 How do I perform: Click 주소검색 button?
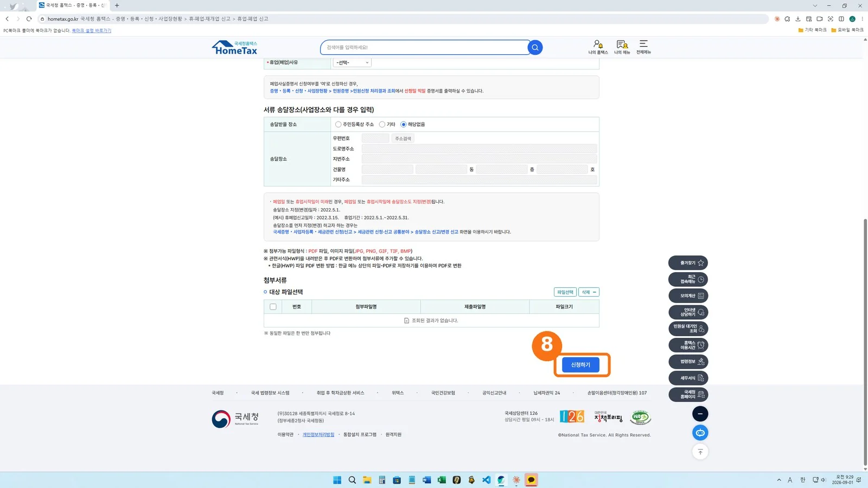point(403,138)
